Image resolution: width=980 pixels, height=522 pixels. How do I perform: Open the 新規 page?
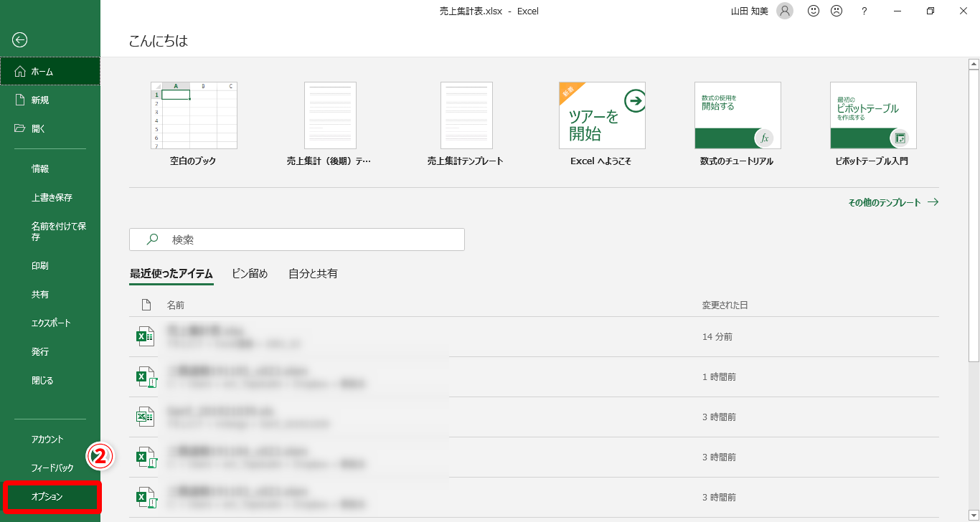[50, 100]
